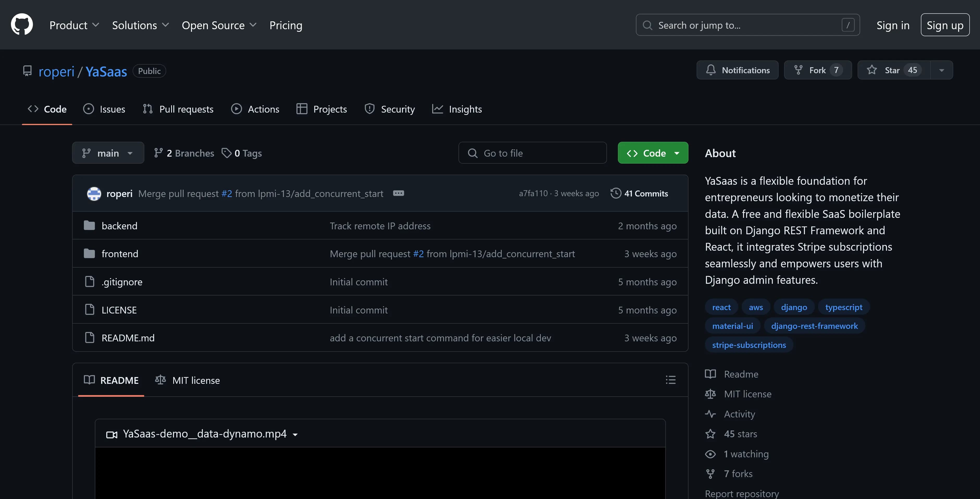
Task: Open the .gitignore file
Action: click(x=122, y=282)
